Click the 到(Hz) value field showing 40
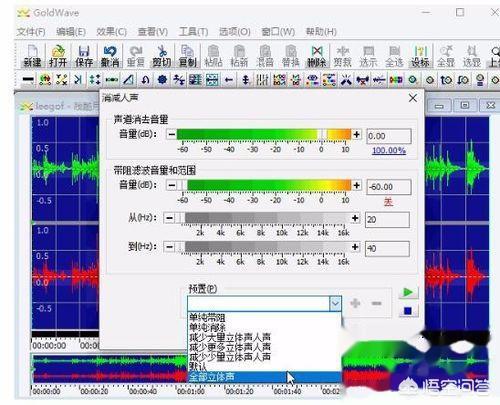Screen dimensions: 500x405 [387, 248]
